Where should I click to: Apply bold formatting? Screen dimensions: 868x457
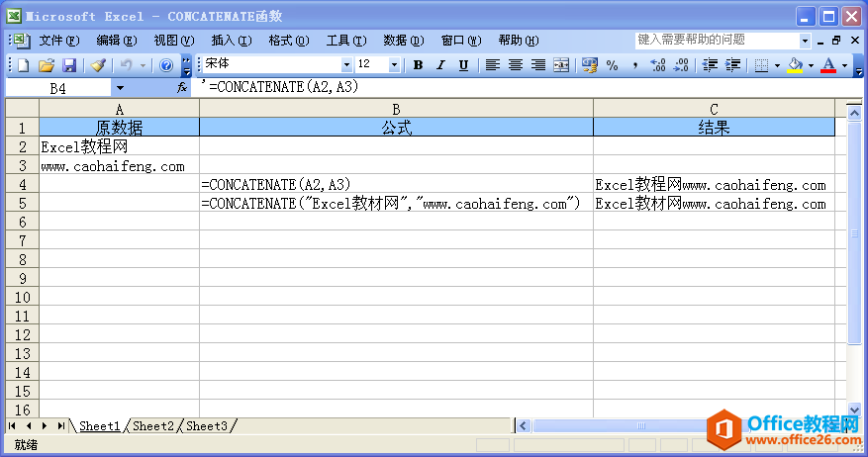point(418,65)
